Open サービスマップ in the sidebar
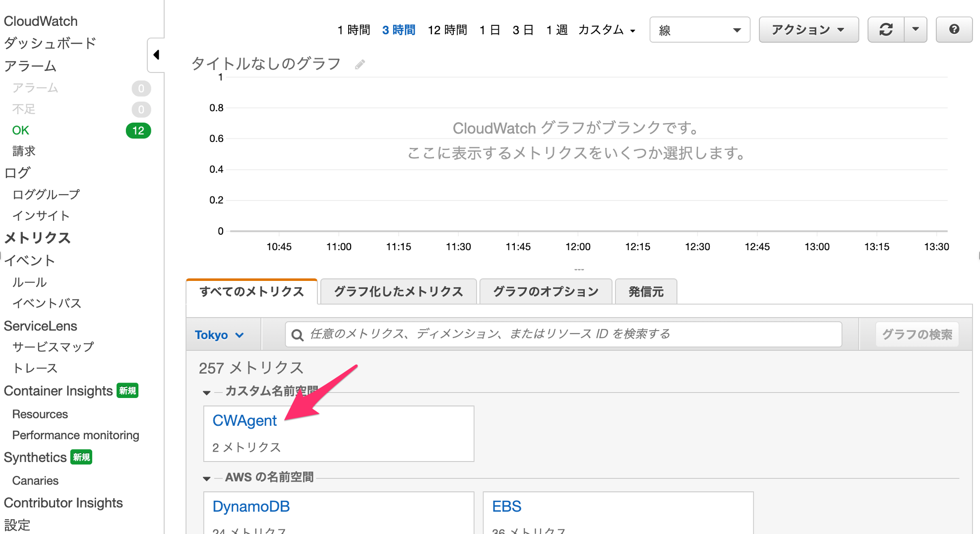Screen dimensions: 980x534 click(x=53, y=347)
